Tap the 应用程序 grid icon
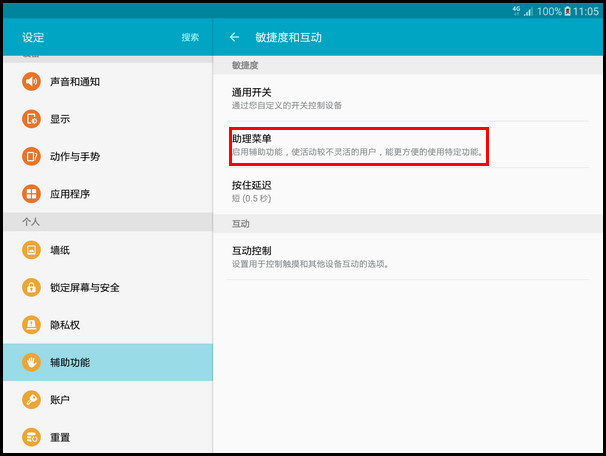 31,194
